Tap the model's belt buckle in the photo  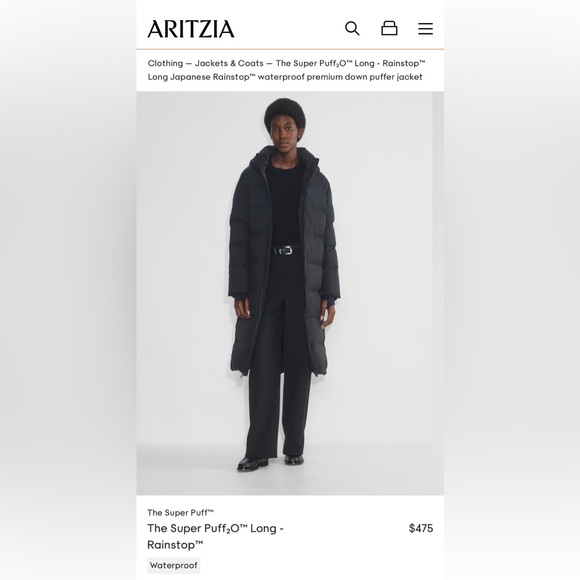[x=284, y=250]
